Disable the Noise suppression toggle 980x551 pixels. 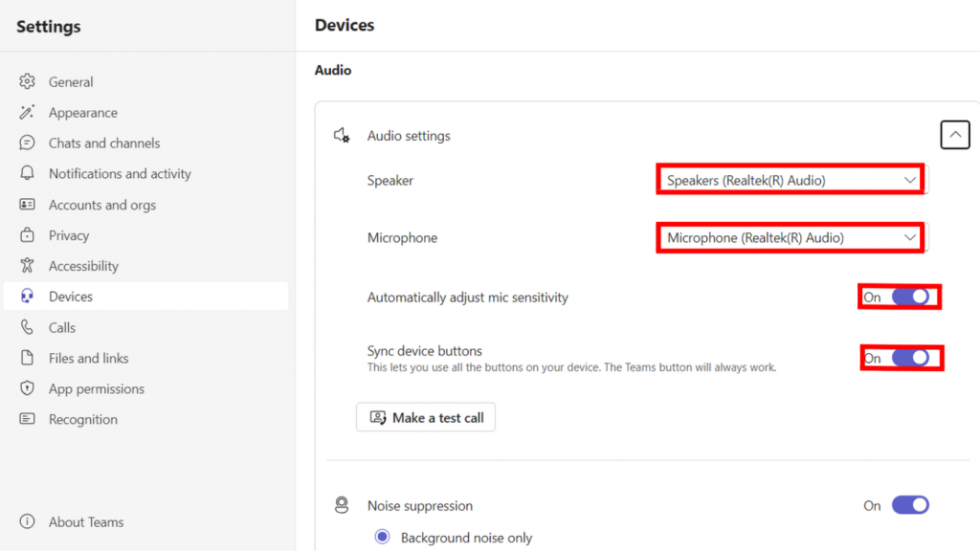coord(911,505)
